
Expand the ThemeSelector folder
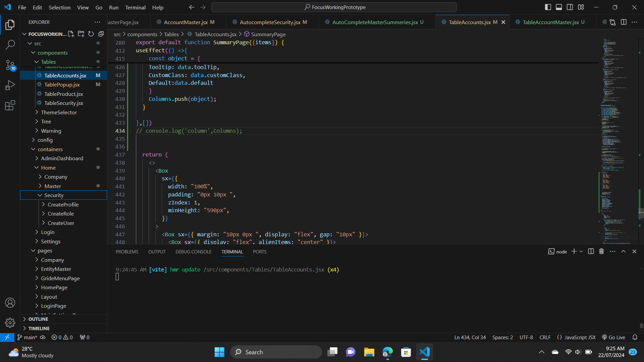point(59,112)
